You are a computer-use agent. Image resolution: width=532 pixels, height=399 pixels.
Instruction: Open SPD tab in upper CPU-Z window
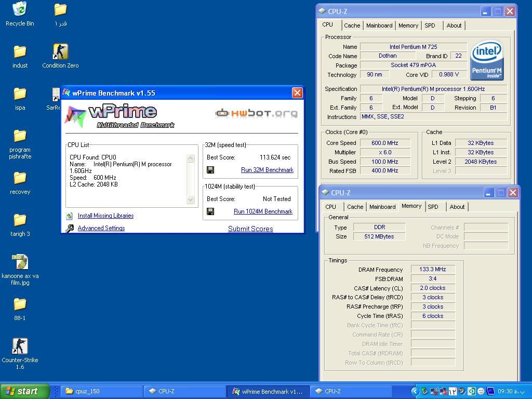coord(430,25)
